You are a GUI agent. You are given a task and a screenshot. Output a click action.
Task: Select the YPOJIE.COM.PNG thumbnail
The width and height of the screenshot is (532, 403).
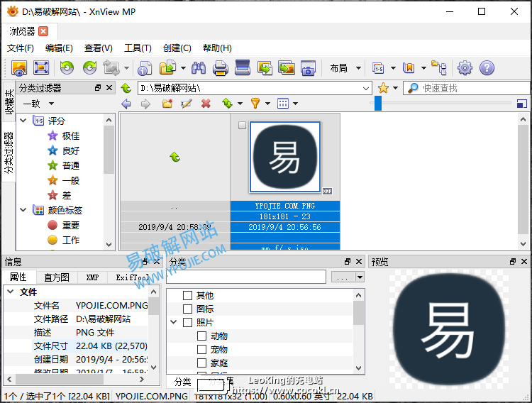[285, 157]
